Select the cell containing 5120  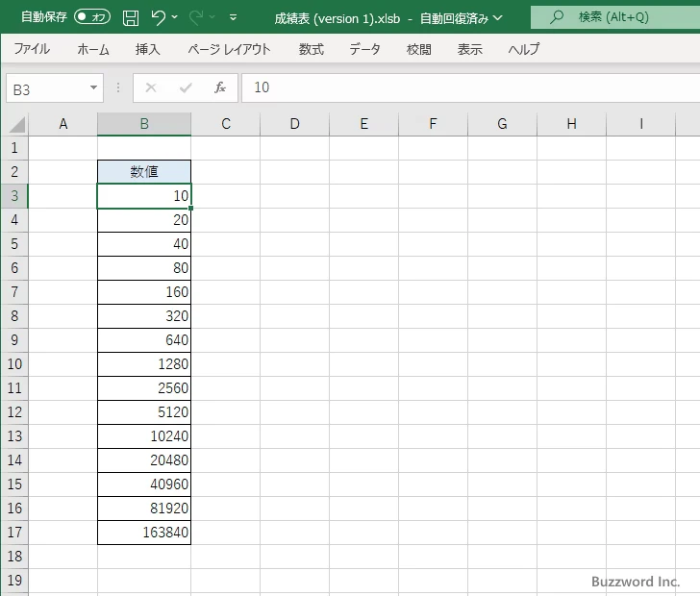[x=144, y=412]
